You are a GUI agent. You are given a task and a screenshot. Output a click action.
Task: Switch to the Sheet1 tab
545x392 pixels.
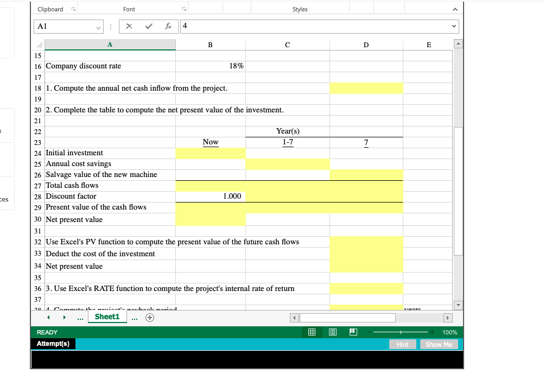pyautogui.click(x=107, y=316)
